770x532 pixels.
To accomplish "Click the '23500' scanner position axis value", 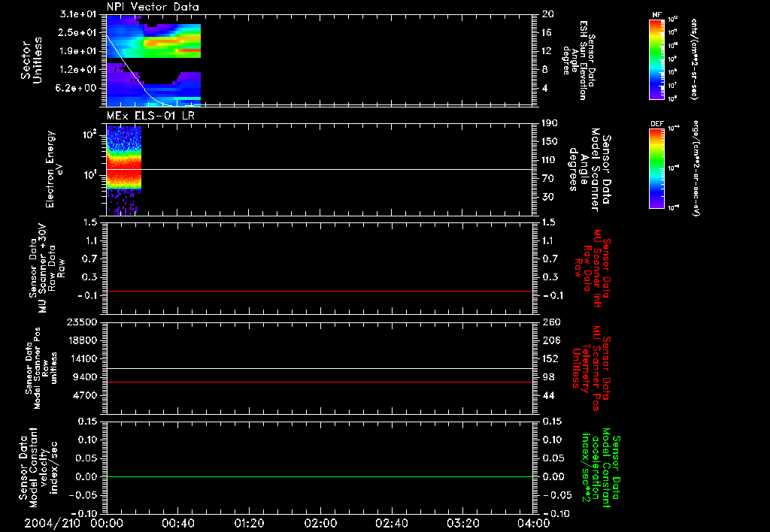I will 81,322.
